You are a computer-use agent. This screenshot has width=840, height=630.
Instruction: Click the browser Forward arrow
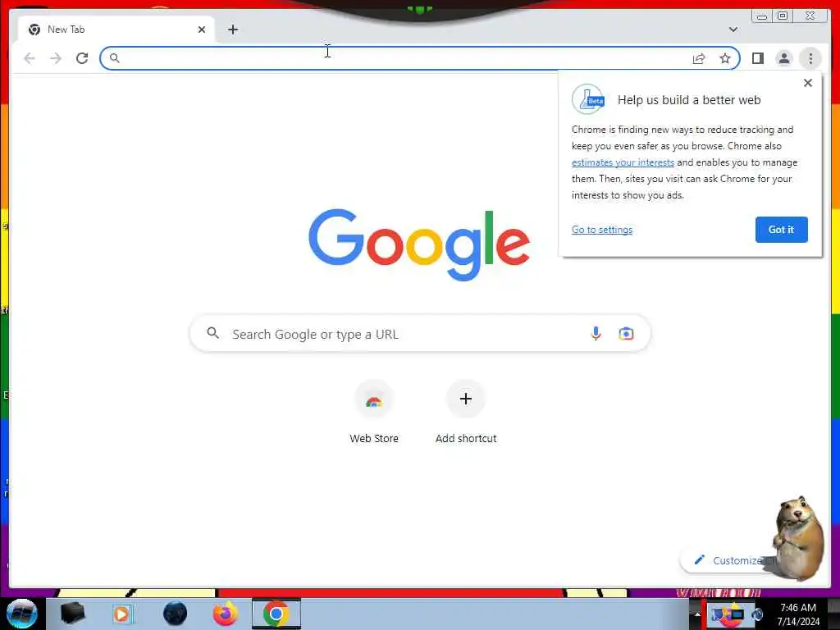pyautogui.click(x=56, y=58)
